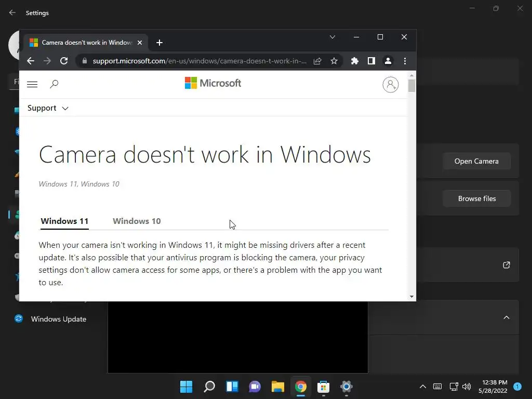Click touch keyboard tray icon

pos(437,387)
